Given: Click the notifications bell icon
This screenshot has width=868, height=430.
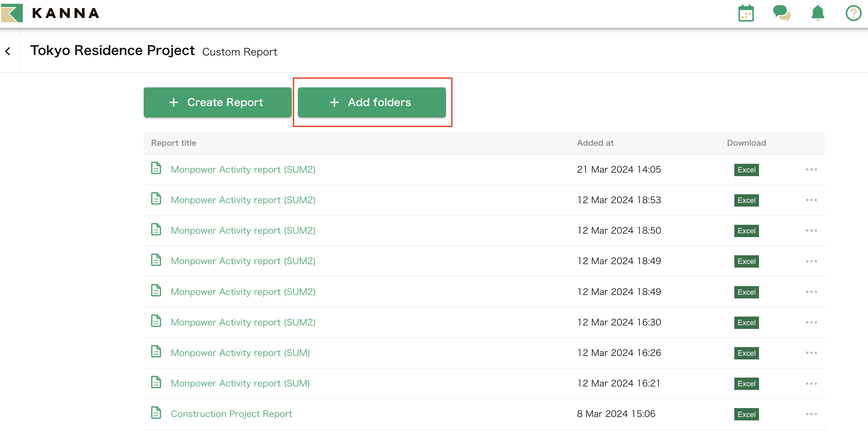Looking at the screenshot, I should tap(818, 14).
